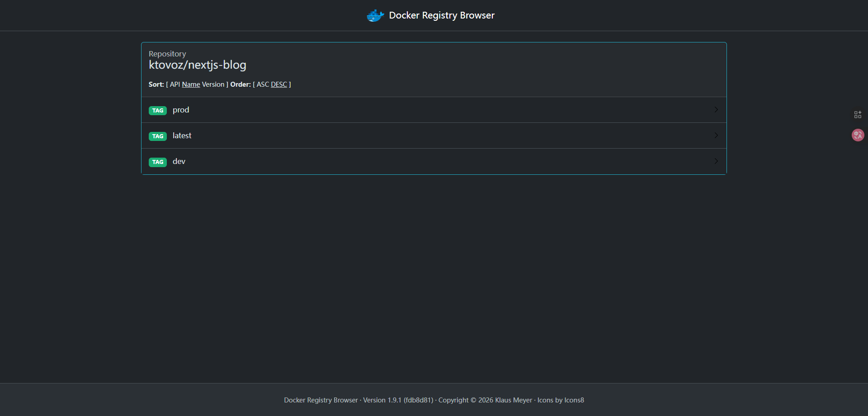Sort tags by Name
Screen dimensions: 868x416
[191, 84]
